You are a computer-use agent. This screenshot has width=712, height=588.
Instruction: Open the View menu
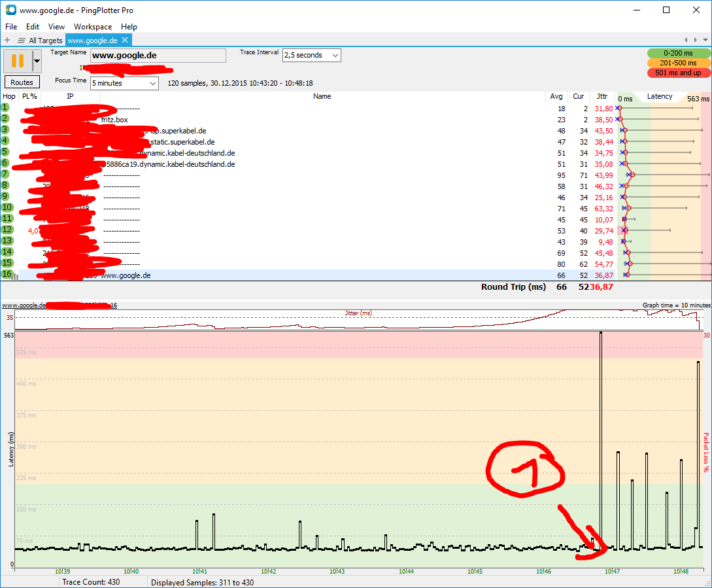click(x=56, y=27)
